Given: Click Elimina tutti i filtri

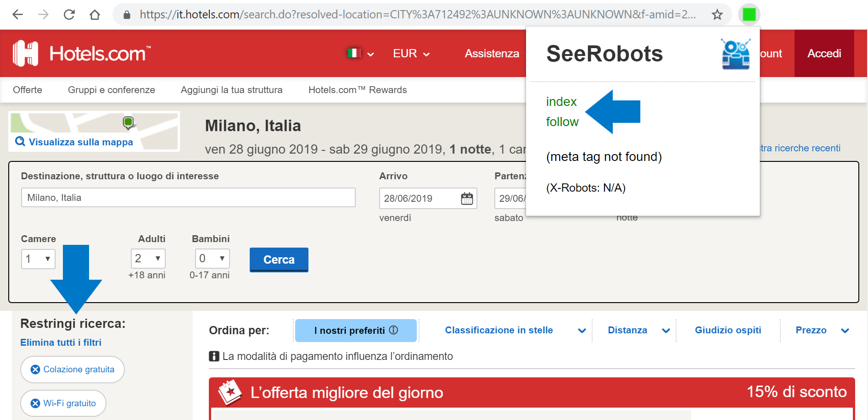Looking at the screenshot, I should pyautogui.click(x=61, y=343).
